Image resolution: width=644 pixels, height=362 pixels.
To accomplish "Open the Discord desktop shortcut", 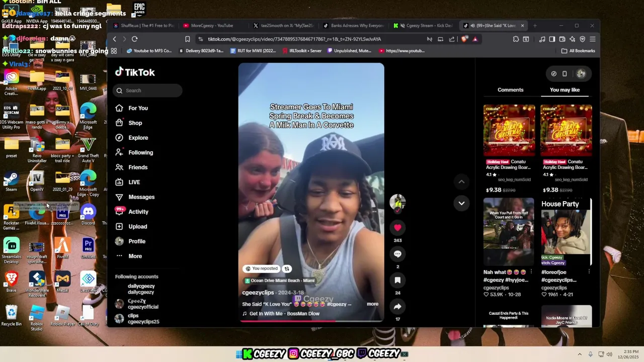I will click(88, 215).
